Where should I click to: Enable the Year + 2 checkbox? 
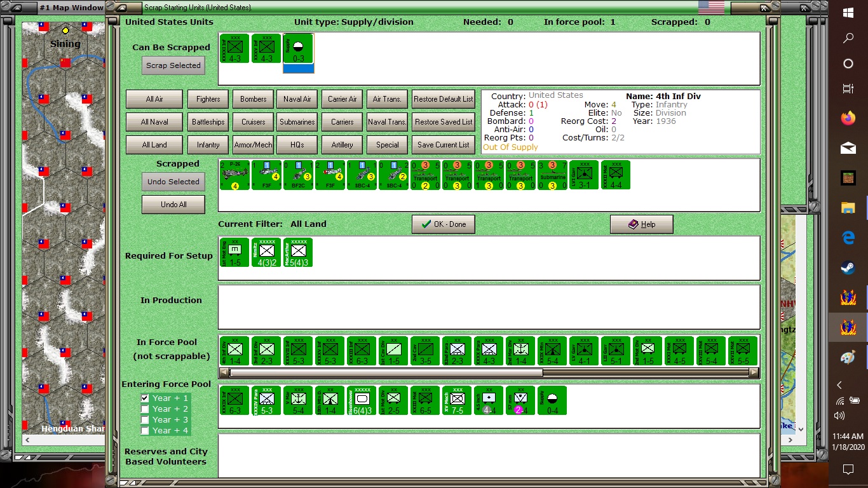tap(145, 409)
